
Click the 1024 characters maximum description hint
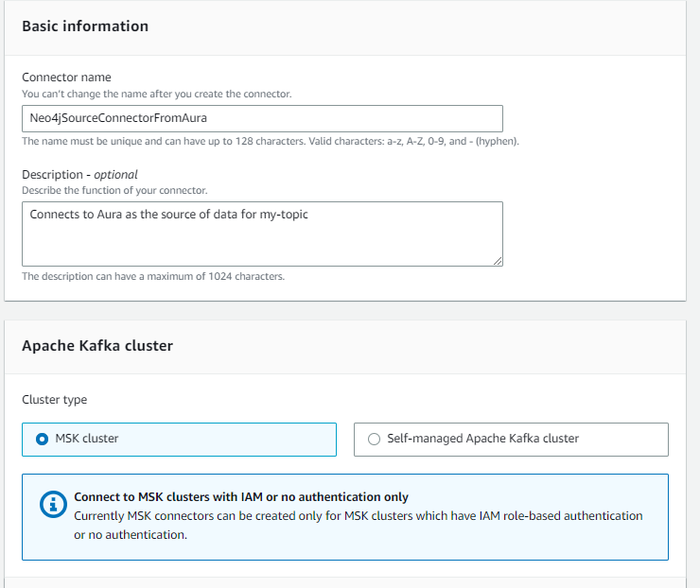pos(153,277)
